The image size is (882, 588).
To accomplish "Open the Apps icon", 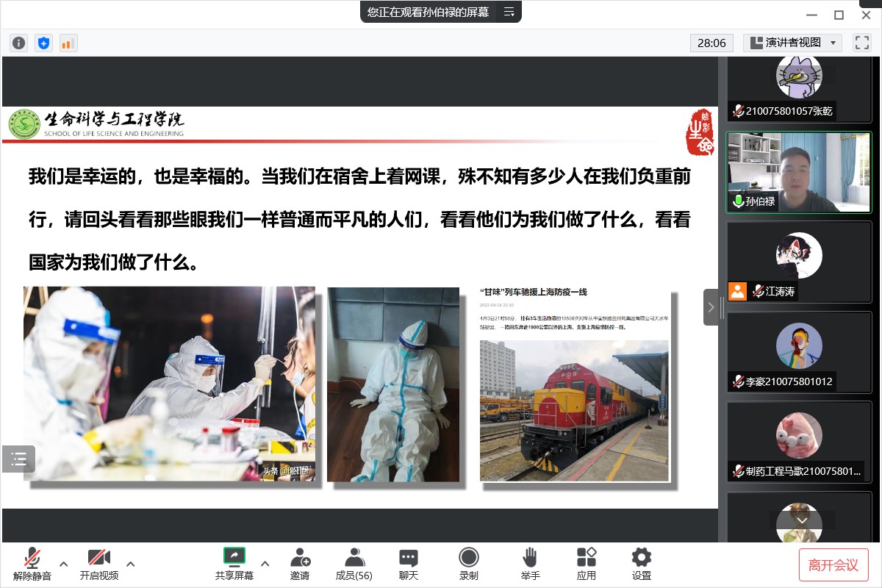I will [586, 564].
